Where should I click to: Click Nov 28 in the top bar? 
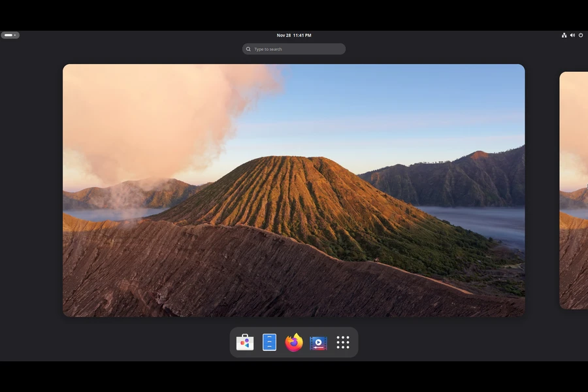(x=282, y=35)
